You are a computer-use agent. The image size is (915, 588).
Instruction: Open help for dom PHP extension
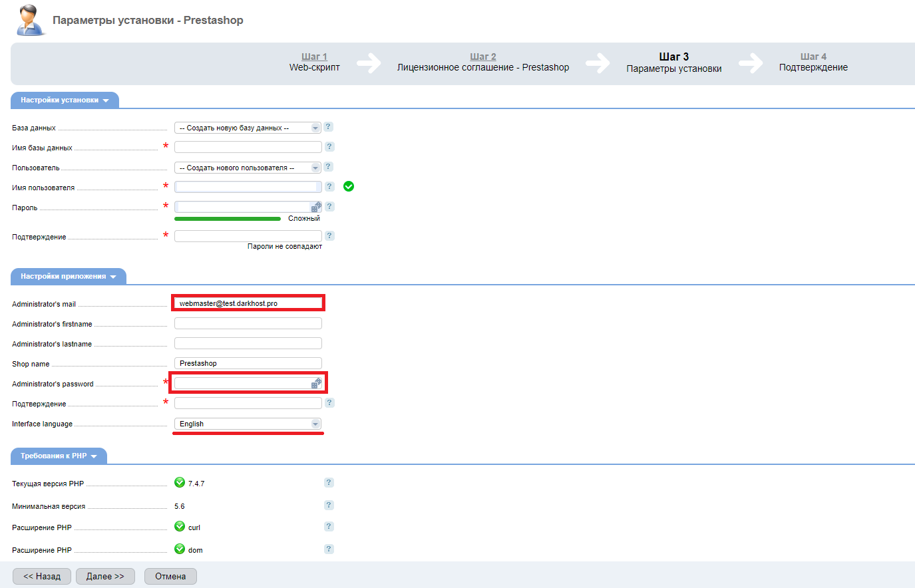click(329, 549)
